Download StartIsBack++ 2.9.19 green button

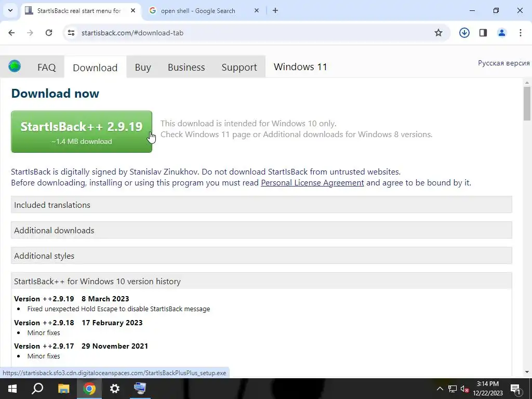pos(82,131)
